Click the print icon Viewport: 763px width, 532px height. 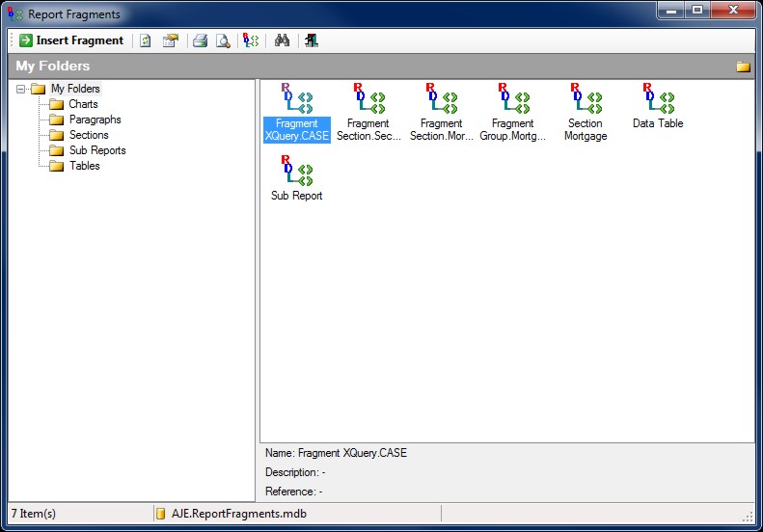click(x=200, y=40)
